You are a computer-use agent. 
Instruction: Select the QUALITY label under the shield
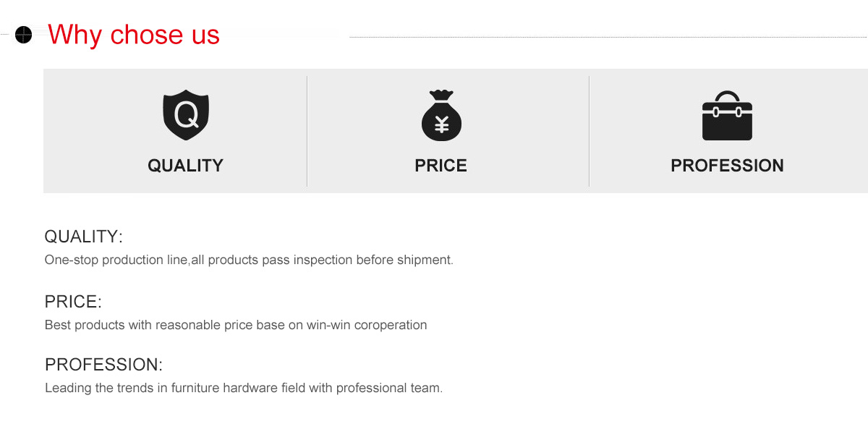coord(185,166)
